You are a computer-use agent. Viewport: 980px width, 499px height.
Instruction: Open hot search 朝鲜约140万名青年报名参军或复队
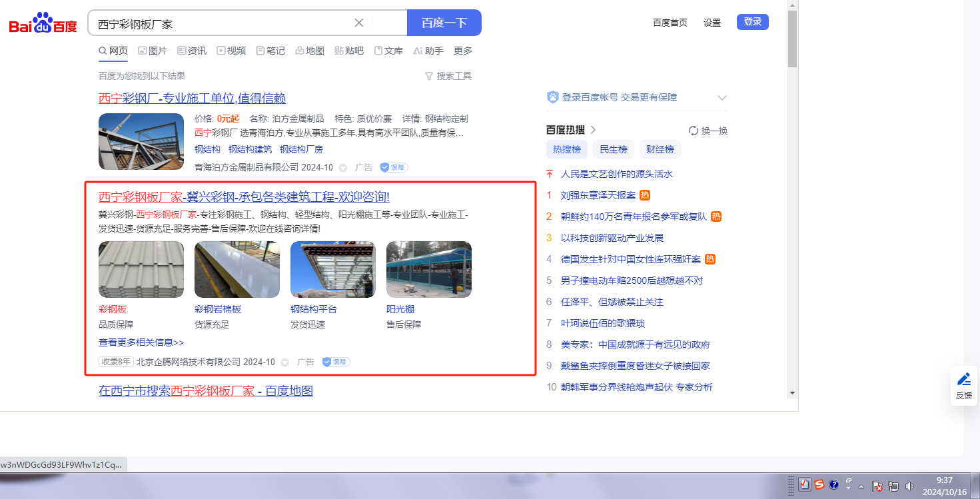pyautogui.click(x=634, y=217)
